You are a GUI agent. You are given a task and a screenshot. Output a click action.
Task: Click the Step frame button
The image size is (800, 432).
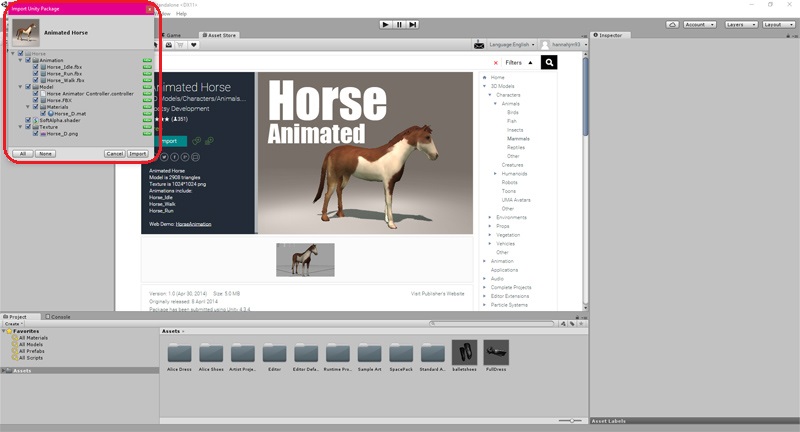coord(413,24)
